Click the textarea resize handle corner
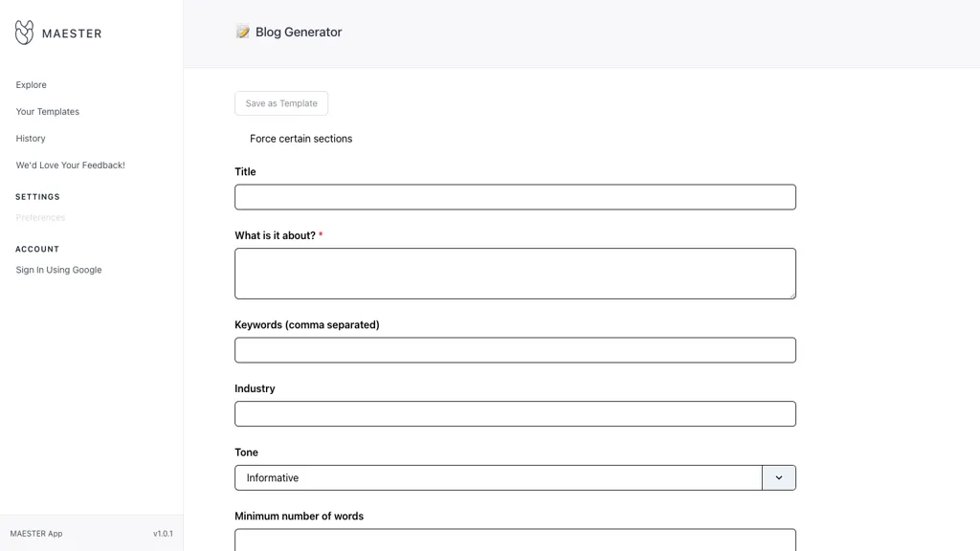The width and height of the screenshot is (980, 551). click(x=791, y=295)
